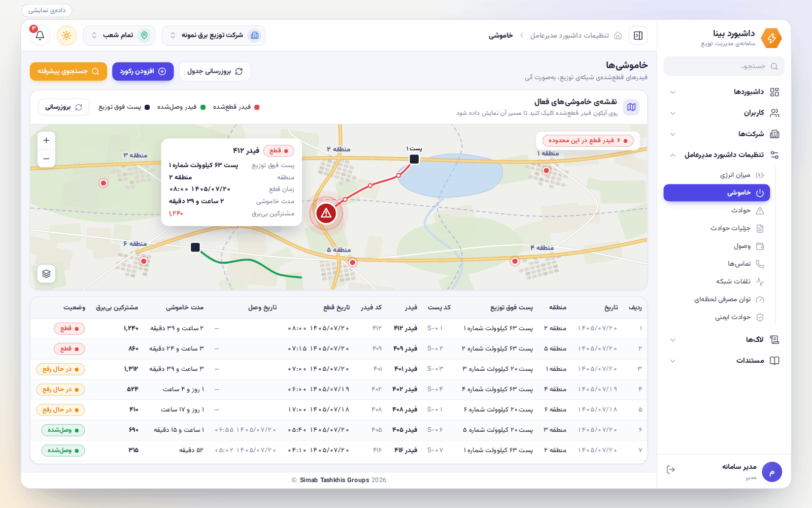812x508 pixels.
Task: Expand the مستندات sidebar section
Action: (724, 361)
